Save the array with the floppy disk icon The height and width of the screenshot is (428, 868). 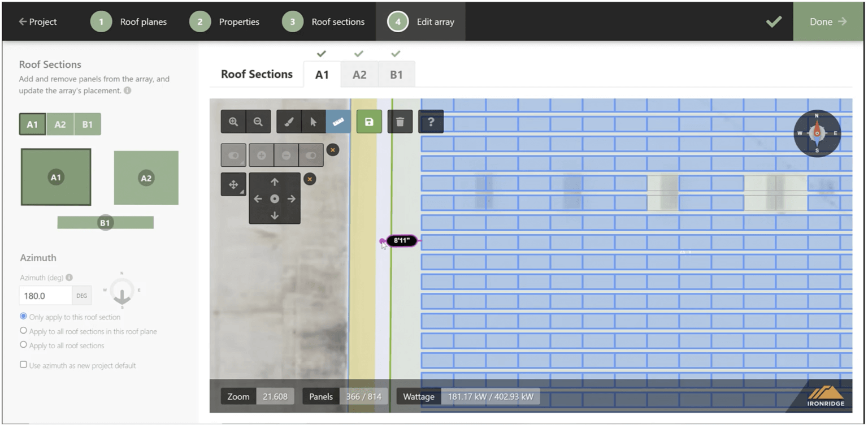click(x=369, y=122)
